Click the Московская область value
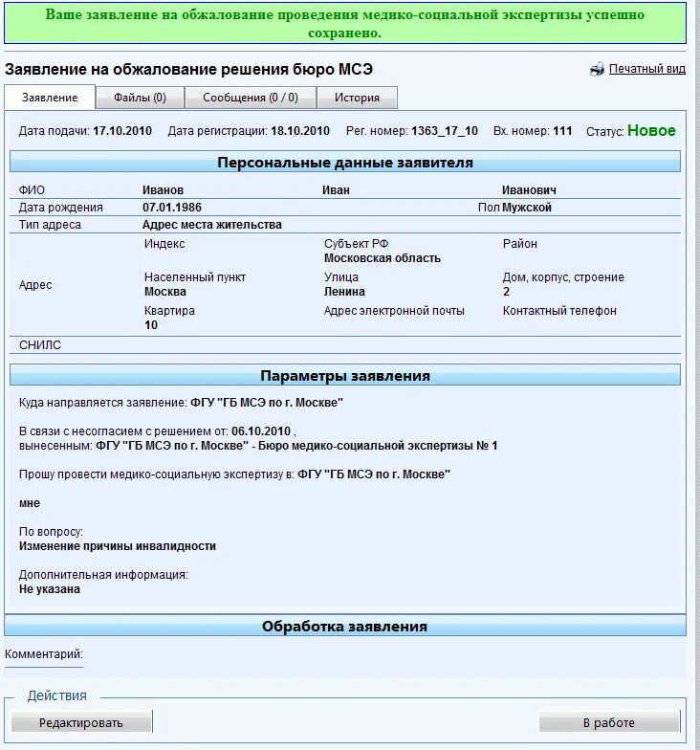Screen dimensions: 700x750 point(383,258)
